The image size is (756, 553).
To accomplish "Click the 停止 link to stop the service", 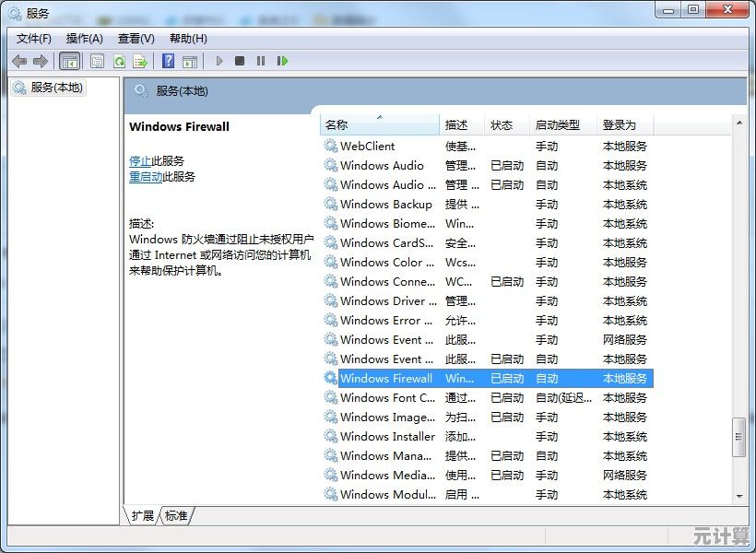I will pyautogui.click(x=140, y=161).
